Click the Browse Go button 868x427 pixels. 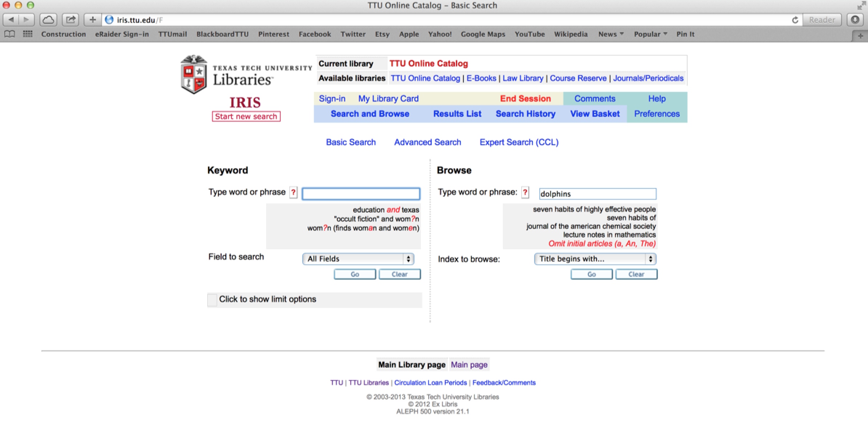tap(591, 274)
